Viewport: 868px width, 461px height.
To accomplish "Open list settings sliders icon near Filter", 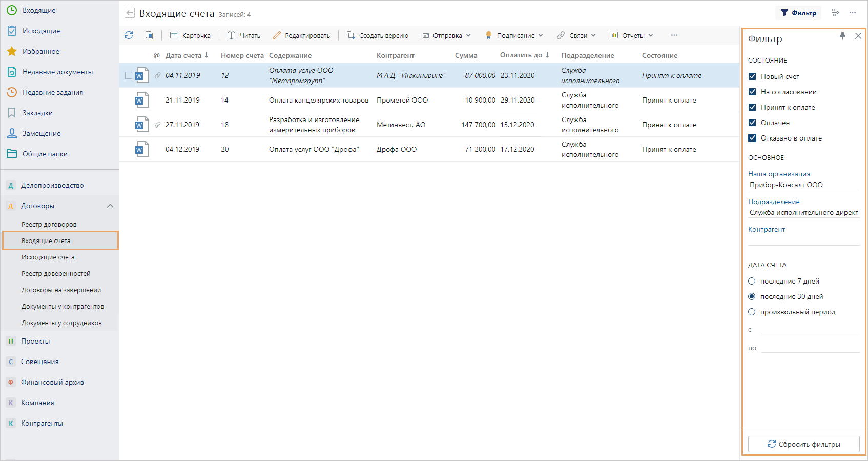I will [x=836, y=13].
